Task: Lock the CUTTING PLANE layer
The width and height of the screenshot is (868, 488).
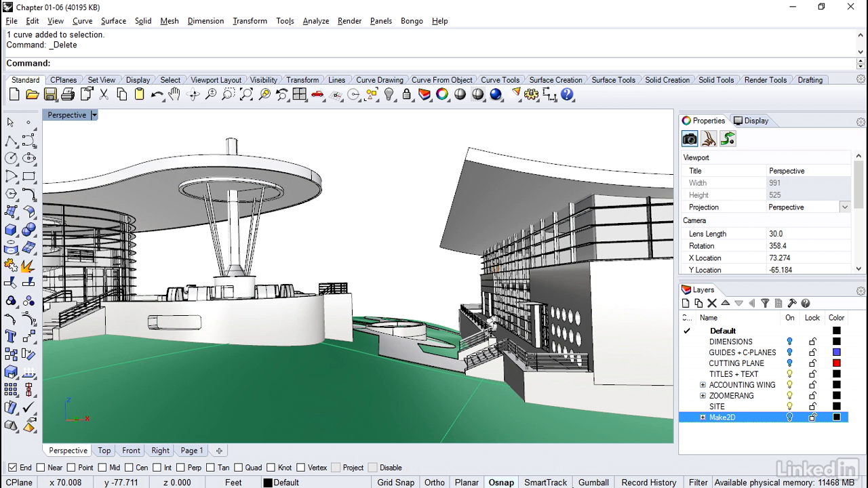Action: tap(812, 363)
